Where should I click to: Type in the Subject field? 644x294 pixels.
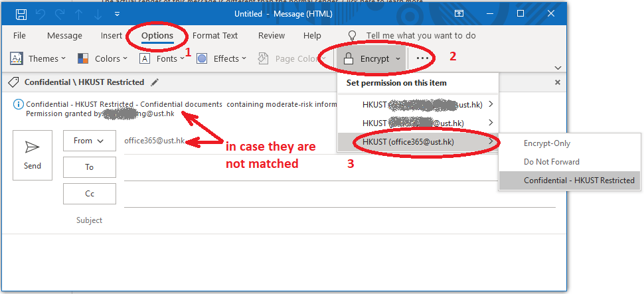click(x=332, y=220)
